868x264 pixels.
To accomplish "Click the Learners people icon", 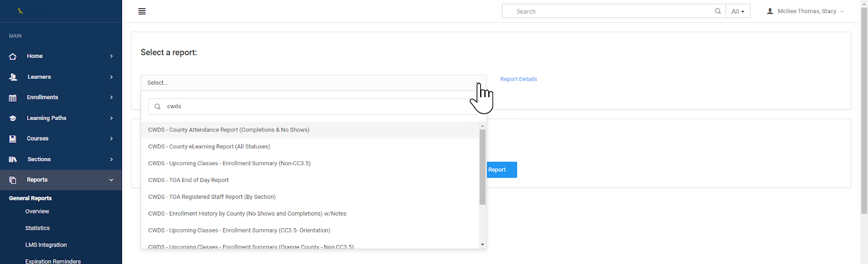I will 13,77.
